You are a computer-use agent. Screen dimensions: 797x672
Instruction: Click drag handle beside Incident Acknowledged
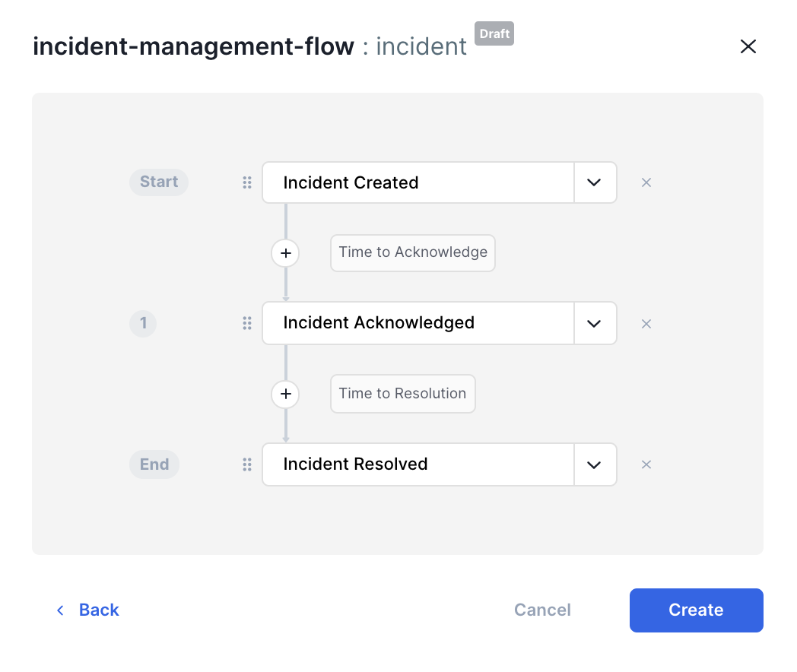click(247, 324)
